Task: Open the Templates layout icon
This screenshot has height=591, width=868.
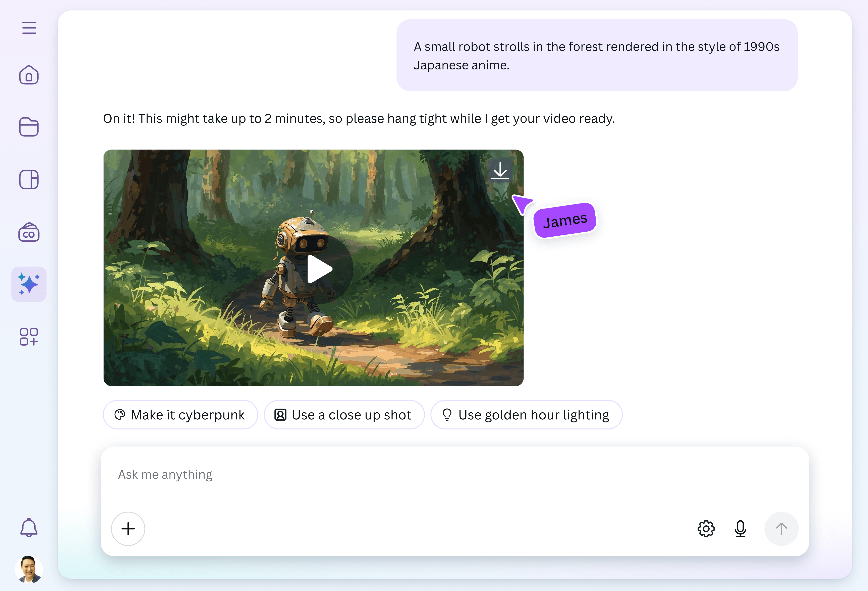Action: coord(29,180)
